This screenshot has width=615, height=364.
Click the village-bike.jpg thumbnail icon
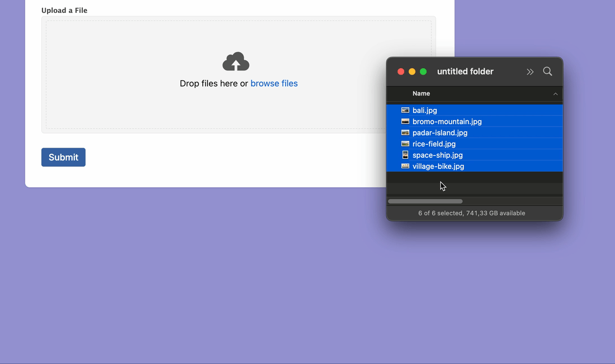(405, 166)
